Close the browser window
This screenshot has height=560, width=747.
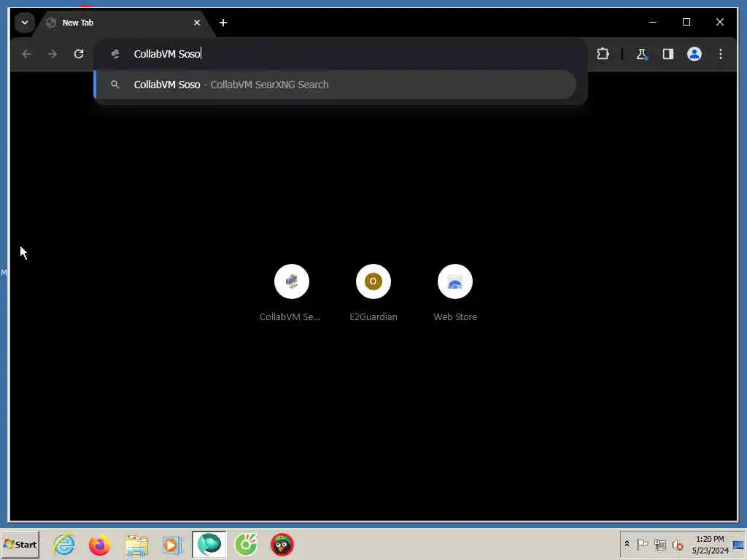(720, 23)
